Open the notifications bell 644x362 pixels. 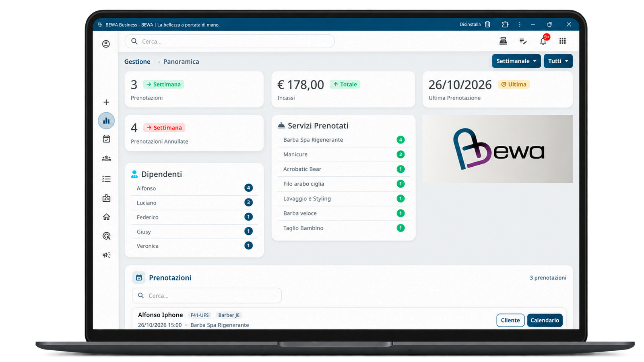point(543,41)
